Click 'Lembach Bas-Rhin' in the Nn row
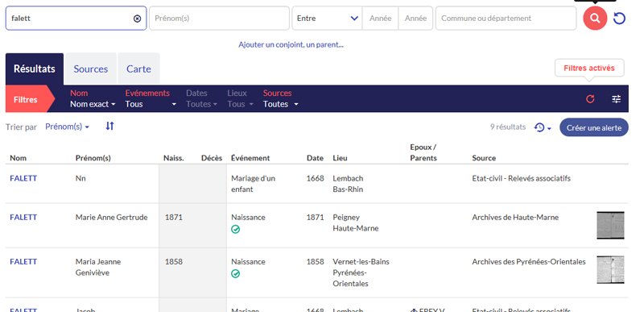 pyautogui.click(x=348, y=184)
